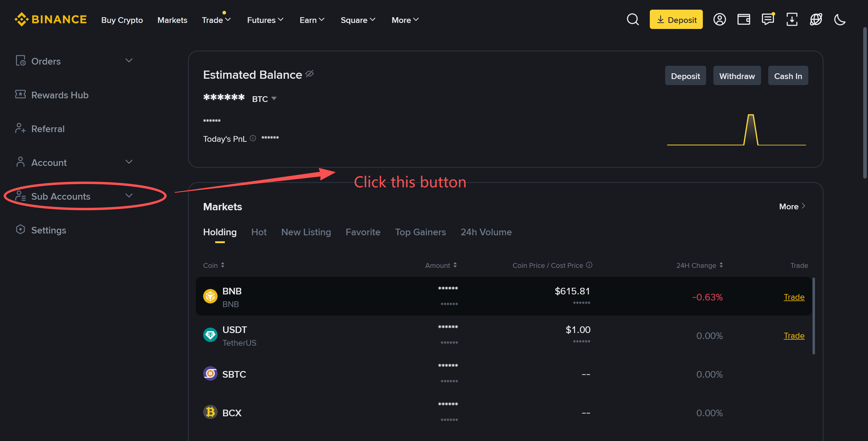The width and height of the screenshot is (868, 441).
Task: Open the BTC currency dropdown
Action: (264, 99)
